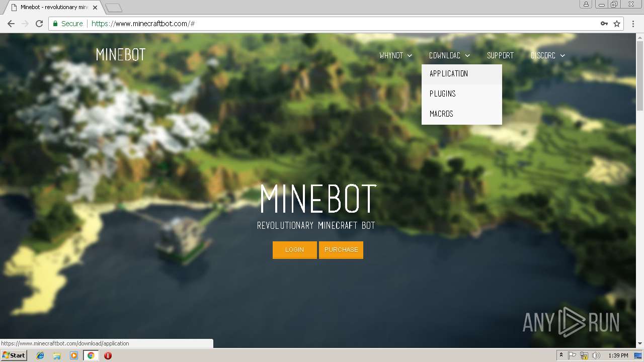Click the browser Forward arrow
Screen dimensions: 644x362
coord(25,24)
